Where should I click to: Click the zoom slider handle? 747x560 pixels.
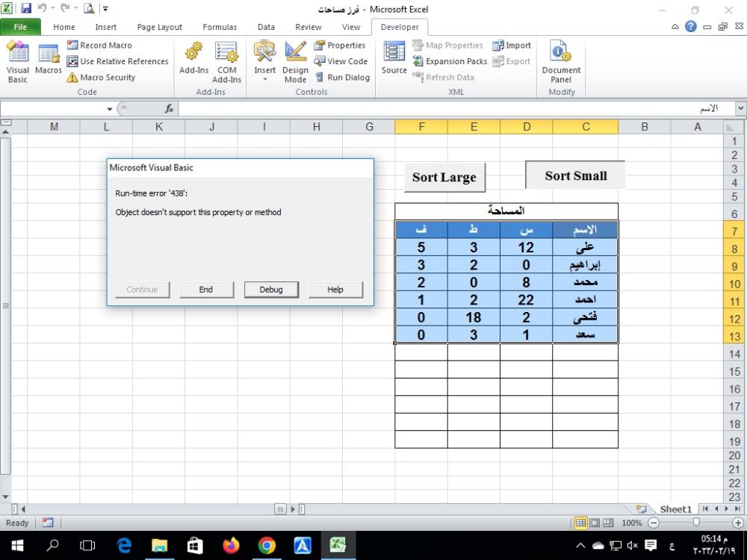(x=696, y=523)
